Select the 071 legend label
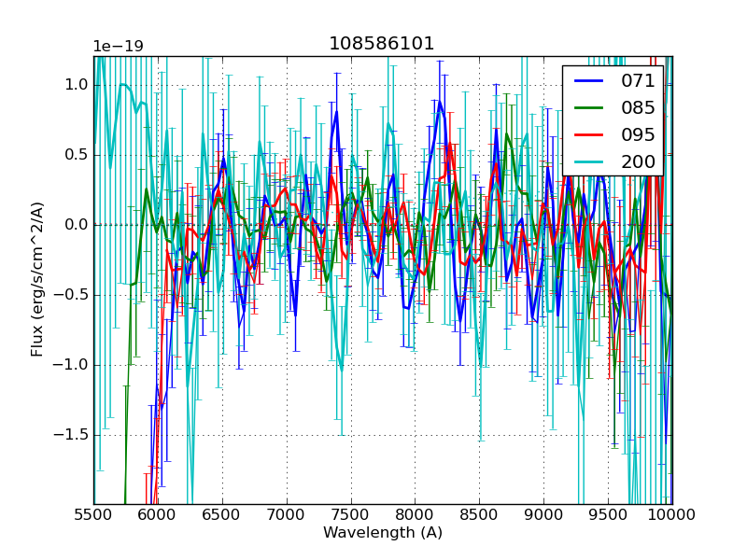747x560 pixels. (638, 81)
